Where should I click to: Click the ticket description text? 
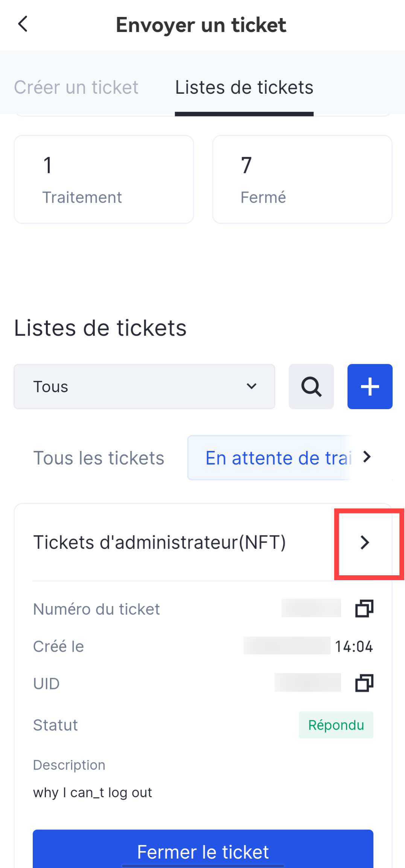click(93, 793)
